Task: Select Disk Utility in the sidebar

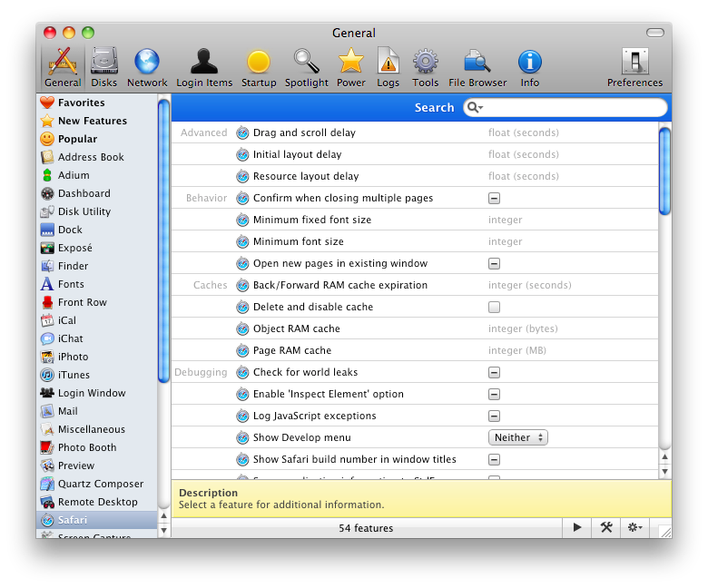Action: [96, 211]
